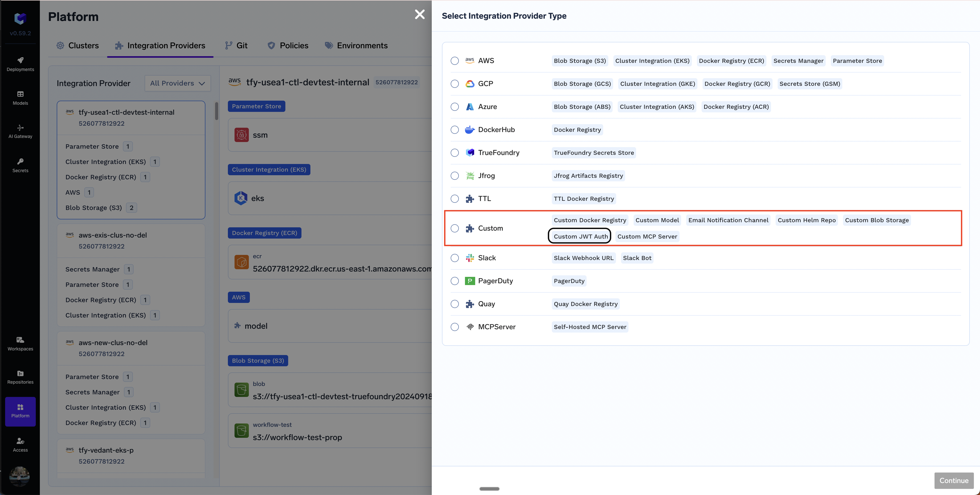Click the MCPServer icon
The image size is (980, 495).
(470, 327)
